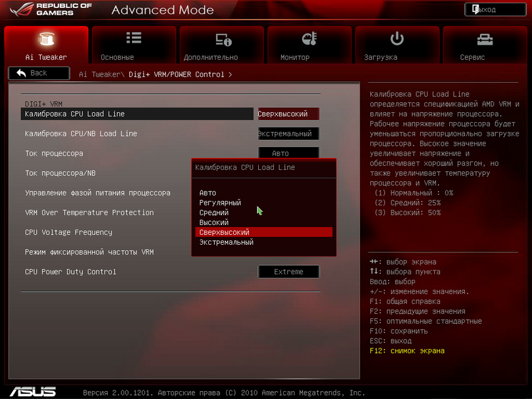
Task: Select VRM Over Temperature Protection row
Action: click(x=89, y=213)
